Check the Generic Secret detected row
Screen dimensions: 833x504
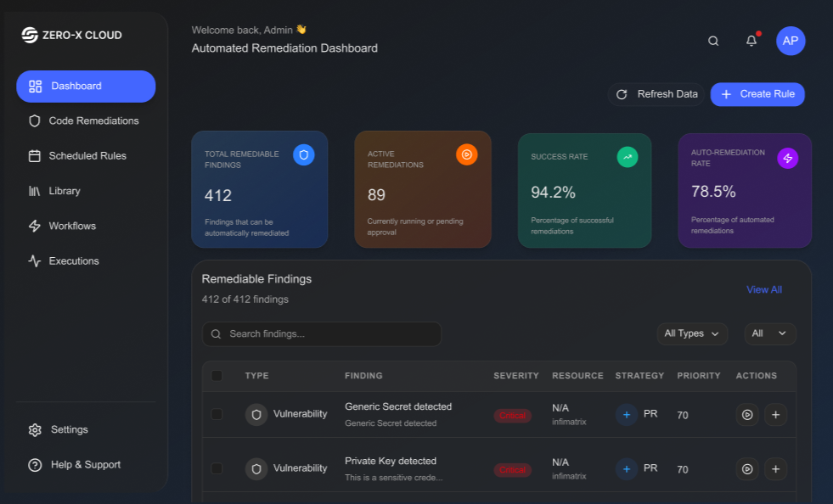tap(217, 414)
